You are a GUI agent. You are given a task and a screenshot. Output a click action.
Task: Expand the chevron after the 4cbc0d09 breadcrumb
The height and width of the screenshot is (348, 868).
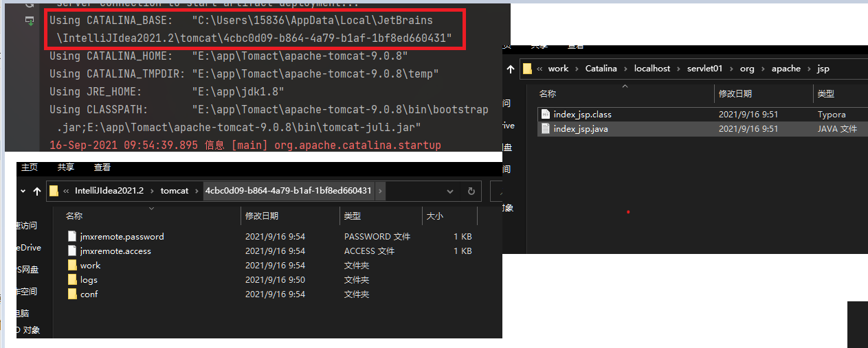click(x=380, y=191)
